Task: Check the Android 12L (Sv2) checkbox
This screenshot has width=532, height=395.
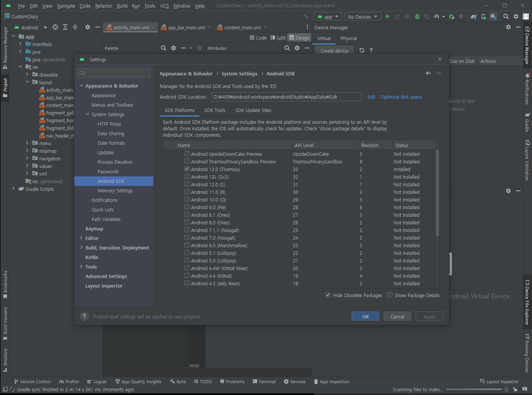Action: [x=187, y=176]
